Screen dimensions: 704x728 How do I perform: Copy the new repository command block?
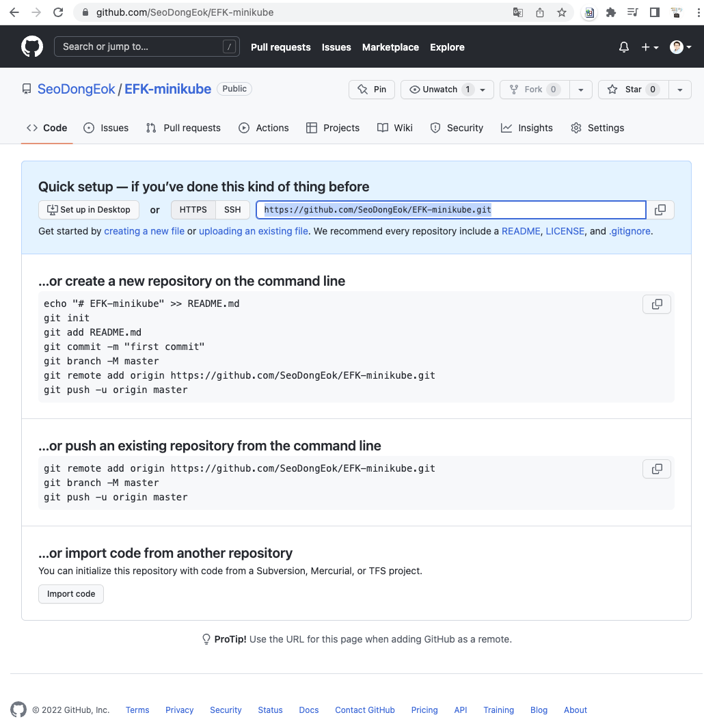click(657, 304)
